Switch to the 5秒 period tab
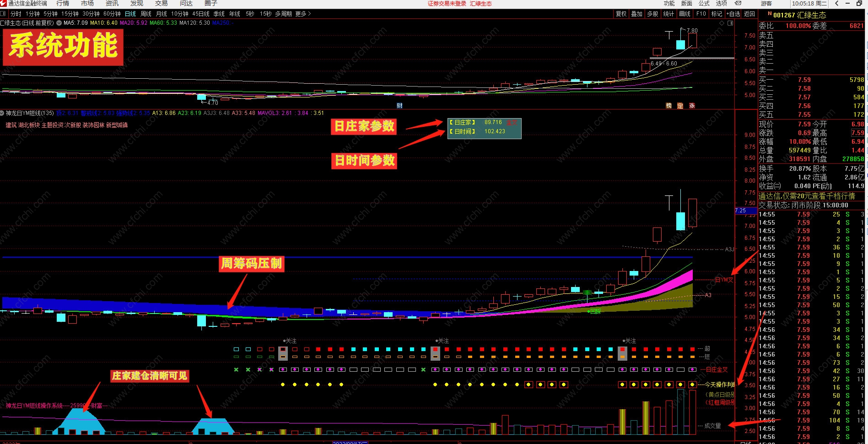Screen dimensions: 868x444 pos(250,14)
